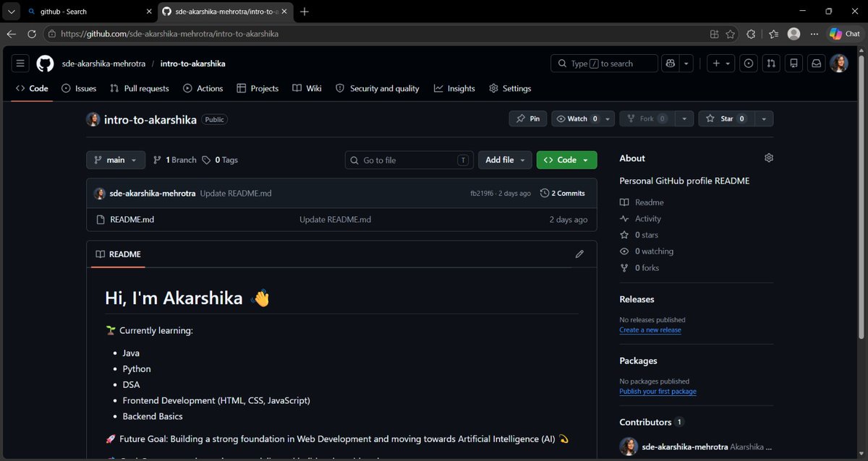Open the notifications inbox icon
This screenshot has height=461, width=868.
(x=816, y=64)
